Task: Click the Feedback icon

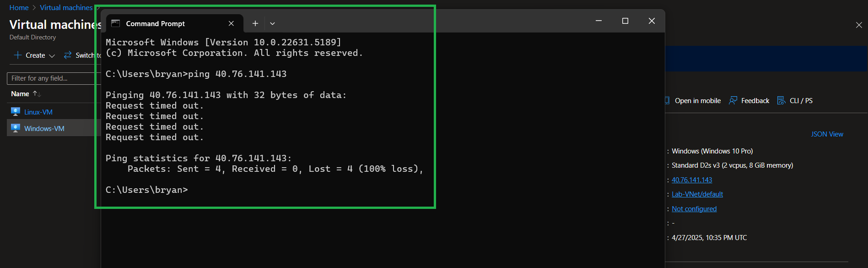Action: tap(733, 100)
